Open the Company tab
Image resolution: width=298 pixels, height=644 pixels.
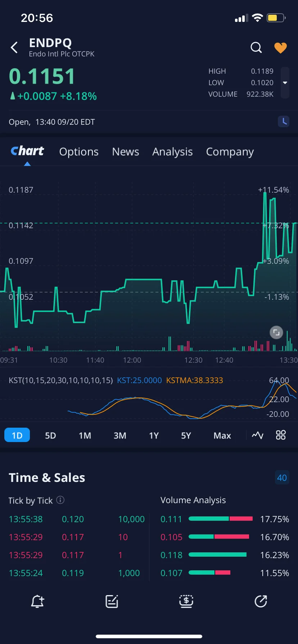pyautogui.click(x=230, y=152)
